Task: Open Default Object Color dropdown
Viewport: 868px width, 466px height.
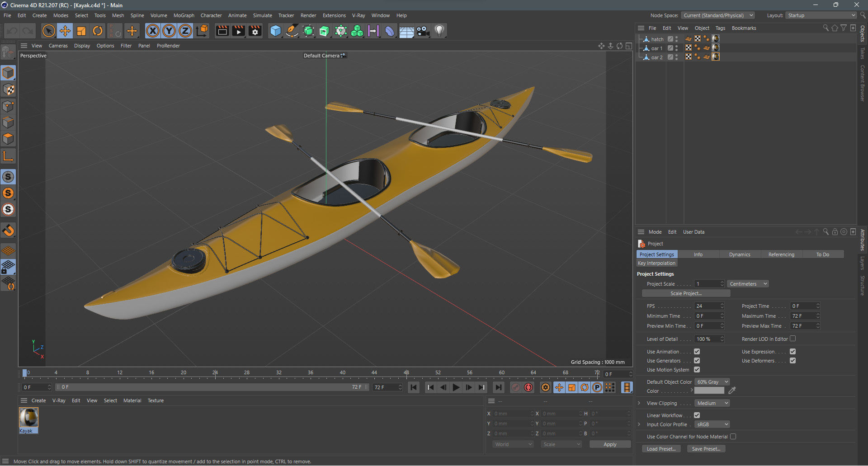Action: (x=712, y=382)
